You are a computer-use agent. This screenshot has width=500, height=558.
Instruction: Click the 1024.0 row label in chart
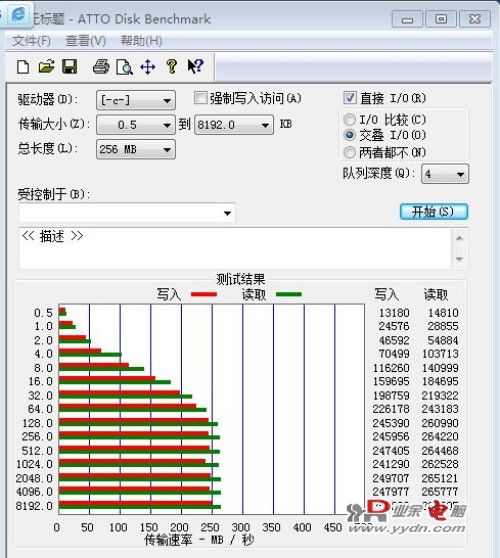coord(34,464)
